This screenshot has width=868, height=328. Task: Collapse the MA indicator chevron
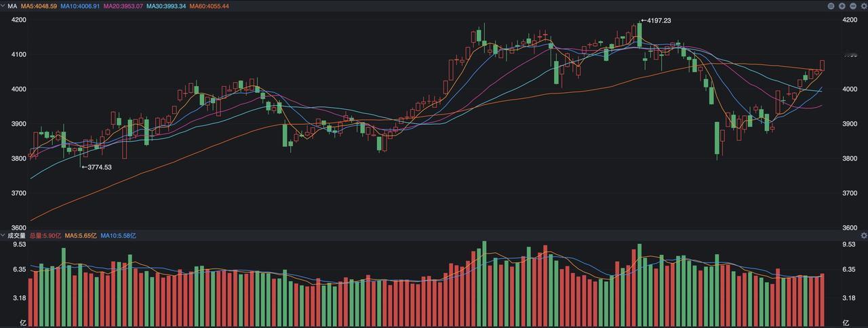point(3,5)
